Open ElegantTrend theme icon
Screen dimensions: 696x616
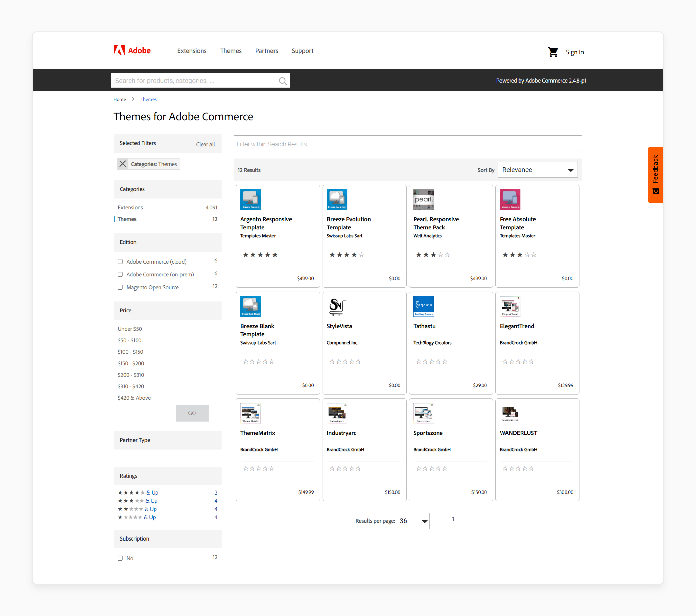pos(510,306)
